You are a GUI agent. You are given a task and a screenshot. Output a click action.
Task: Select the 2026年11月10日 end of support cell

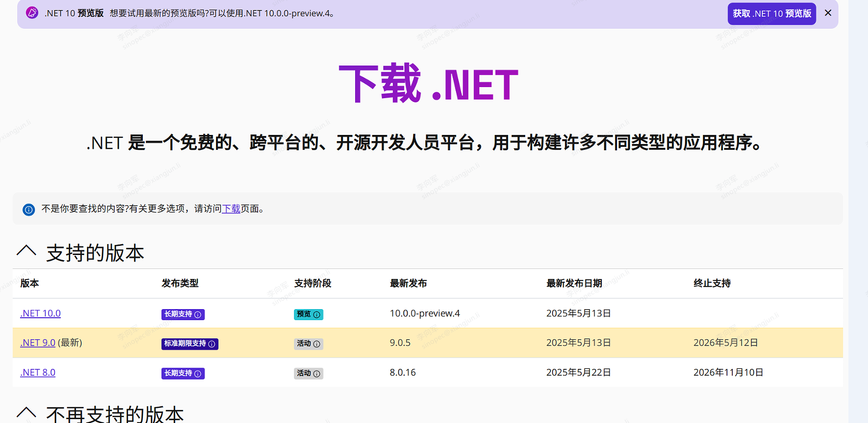pos(728,372)
